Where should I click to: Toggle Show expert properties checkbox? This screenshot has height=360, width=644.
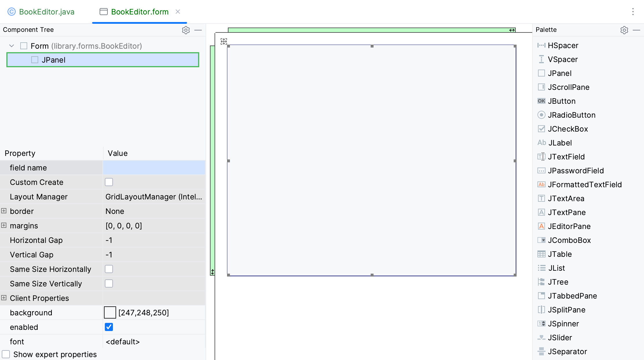(6, 354)
